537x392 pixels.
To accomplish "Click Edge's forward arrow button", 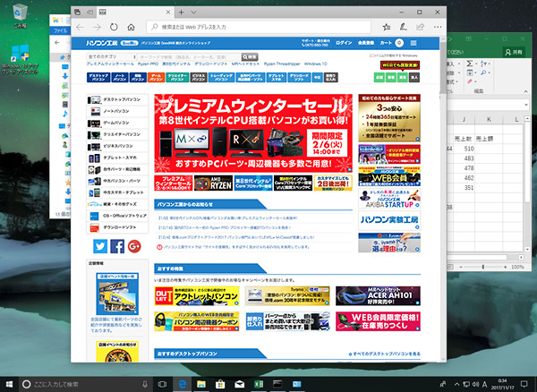I will [97, 27].
